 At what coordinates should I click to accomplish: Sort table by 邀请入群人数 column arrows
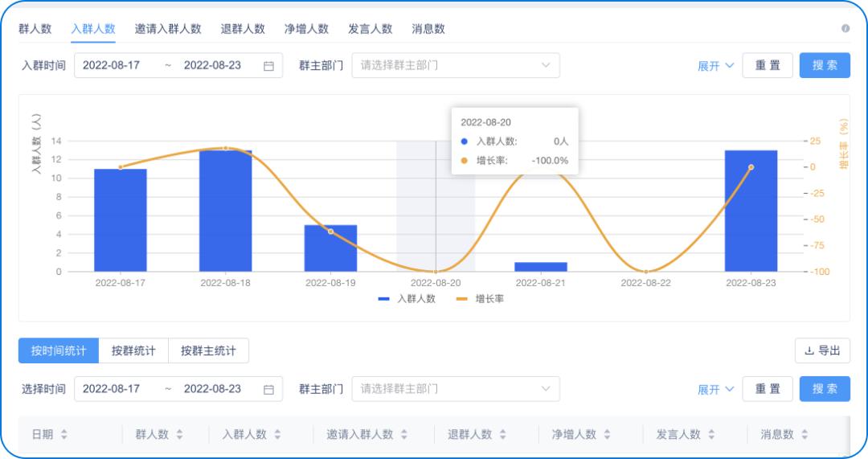(x=404, y=435)
